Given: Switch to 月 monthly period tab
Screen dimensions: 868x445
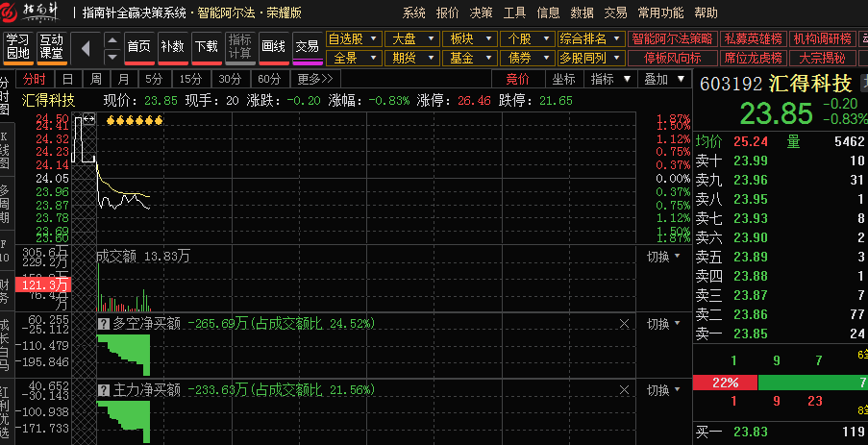Looking at the screenshot, I should click(123, 79).
